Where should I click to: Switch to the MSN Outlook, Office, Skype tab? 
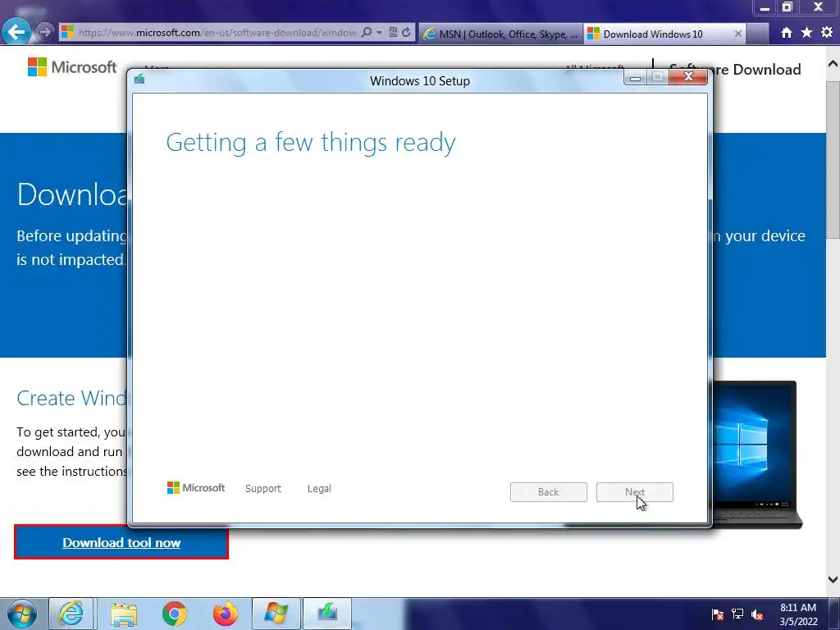[x=500, y=34]
